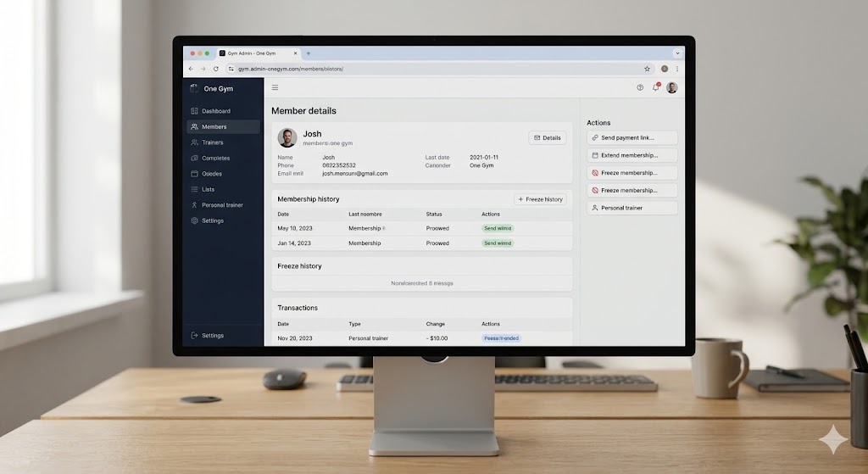Click the browser back arrow

pos(191,69)
